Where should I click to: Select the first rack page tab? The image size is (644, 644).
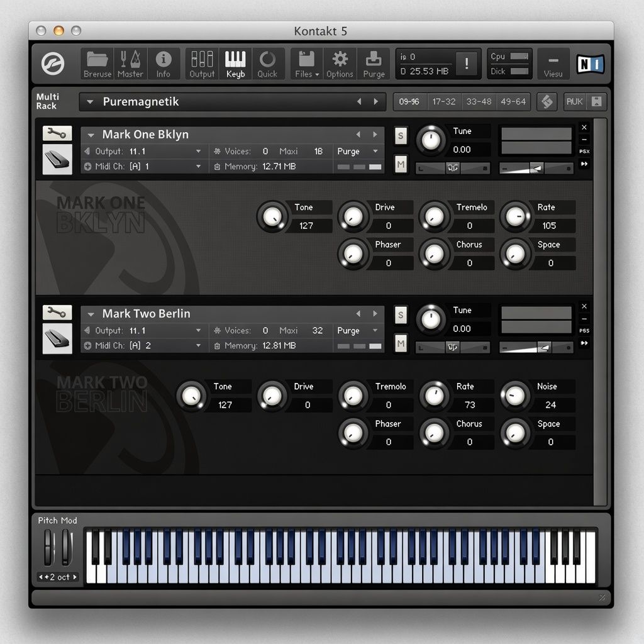coord(409,101)
